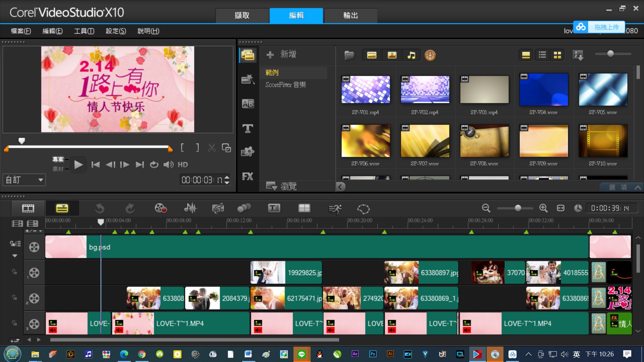Open the sort clips in library menu
Screen dimensions: 644x362
pyautogui.click(x=578, y=55)
